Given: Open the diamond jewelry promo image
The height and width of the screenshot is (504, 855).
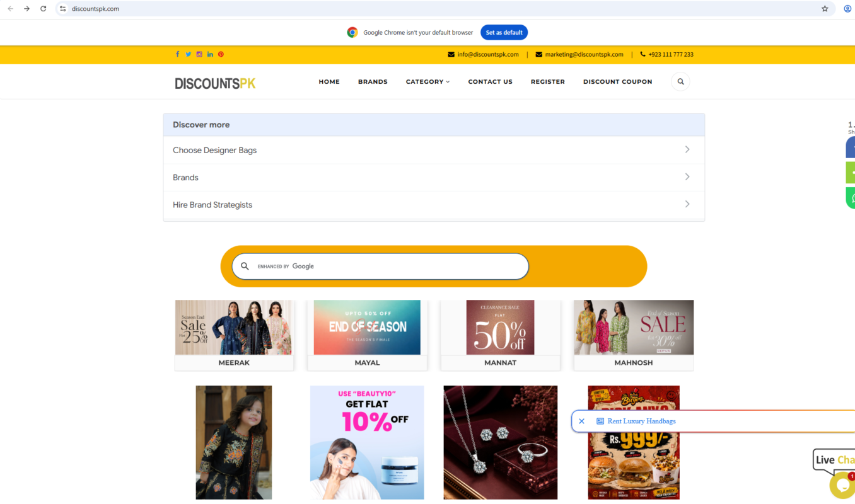Looking at the screenshot, I should point(501,442).
